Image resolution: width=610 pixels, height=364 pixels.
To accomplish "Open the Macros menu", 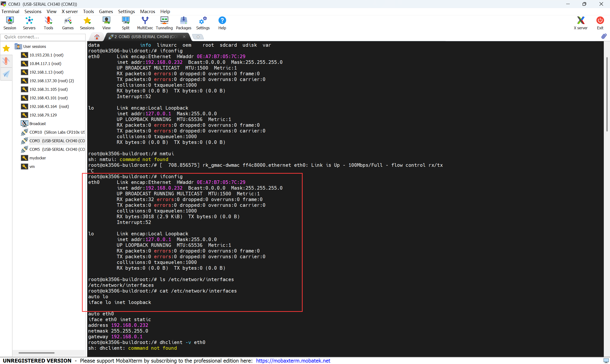I will pos(147,11).
